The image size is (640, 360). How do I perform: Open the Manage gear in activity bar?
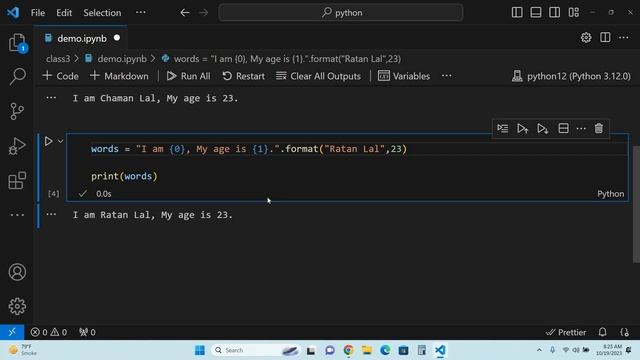(x=17, y=306)
